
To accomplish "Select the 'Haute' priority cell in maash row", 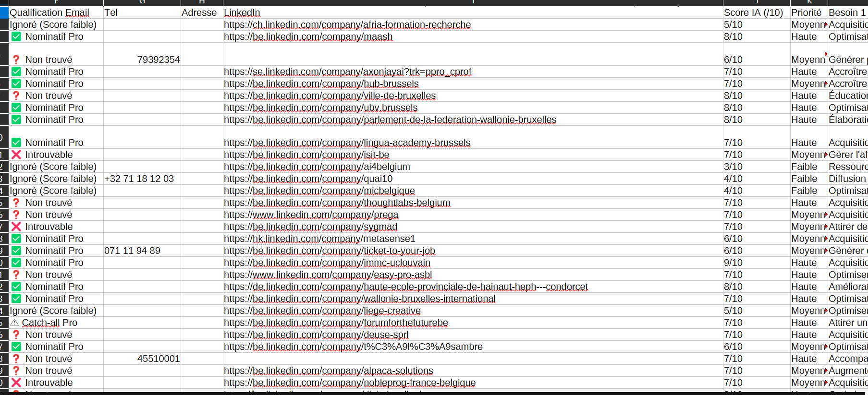I will (x=809, y=36).
